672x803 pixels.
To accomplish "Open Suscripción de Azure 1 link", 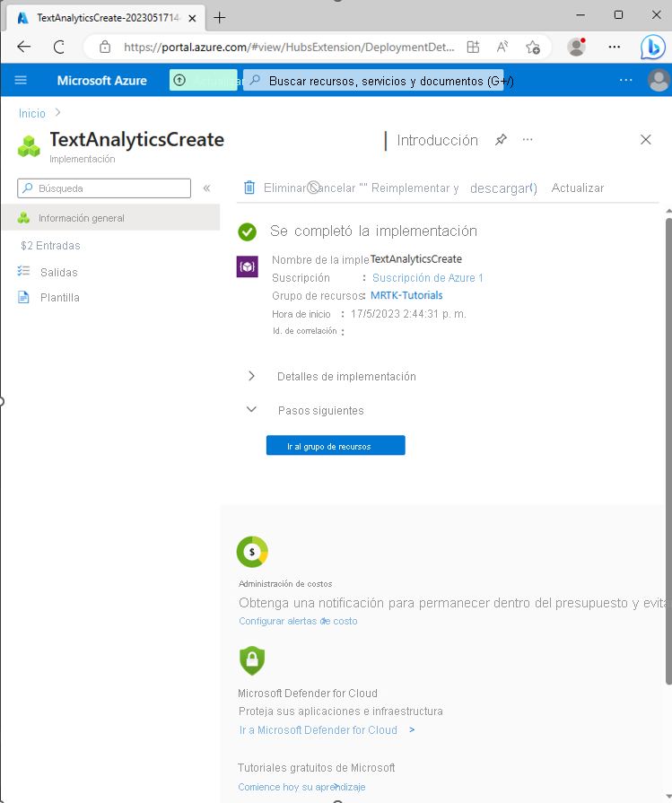I will point(428,277).
